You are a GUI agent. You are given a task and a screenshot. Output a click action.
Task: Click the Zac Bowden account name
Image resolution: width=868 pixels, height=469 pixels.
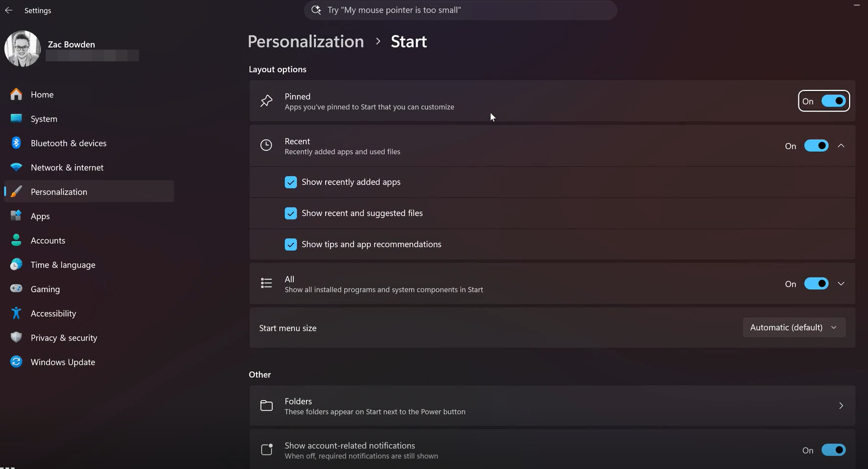[71, 44]
